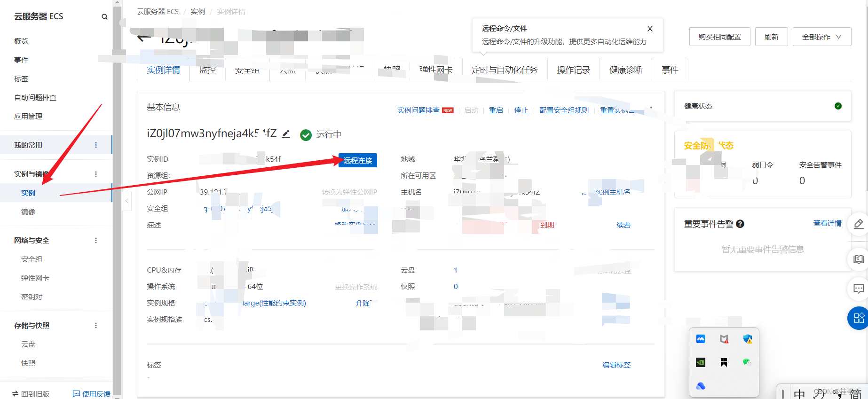Check the green health status indicator

(x=838, y=106)
